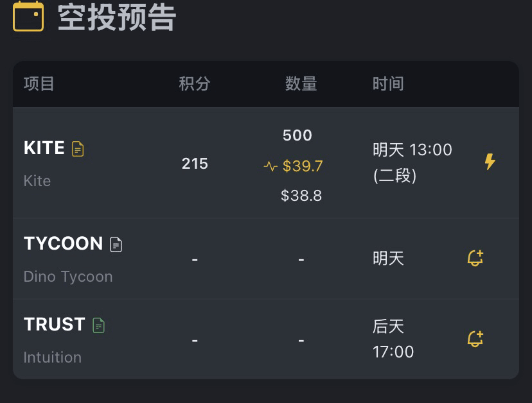Enable the TYCOON reminder bell
This screenshot has width=532, height=403.
pyautogui.click(x=475, y=258)
